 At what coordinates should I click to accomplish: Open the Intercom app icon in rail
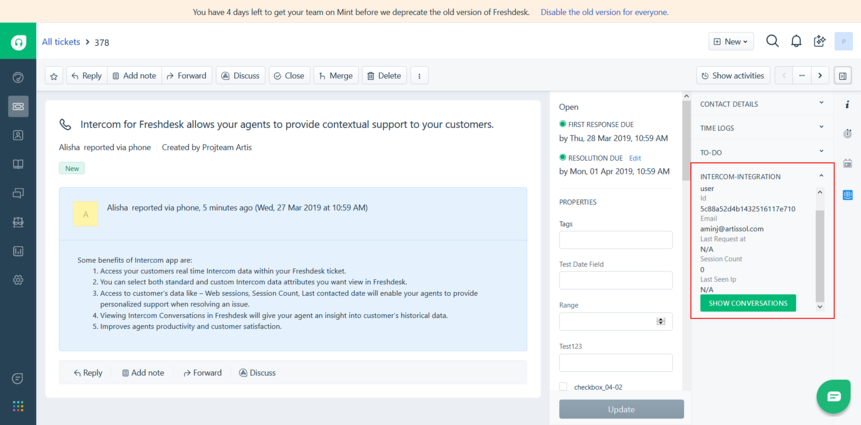click(847, 194)
